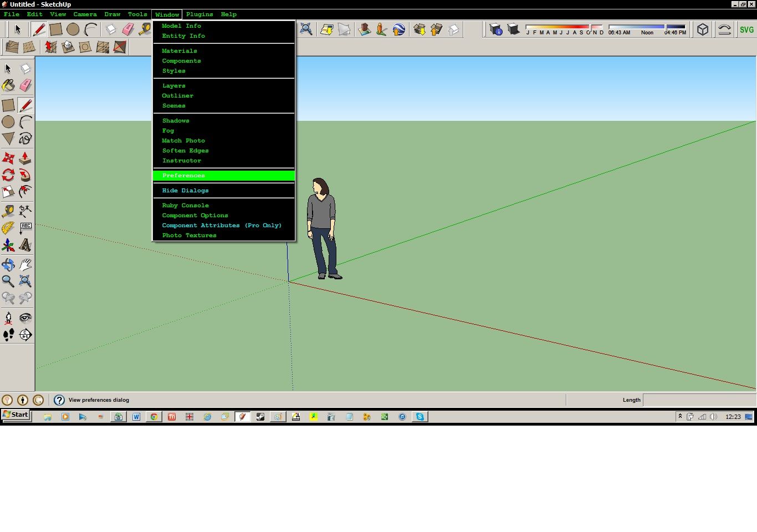Pick the Dimension tool

(25, 211)
